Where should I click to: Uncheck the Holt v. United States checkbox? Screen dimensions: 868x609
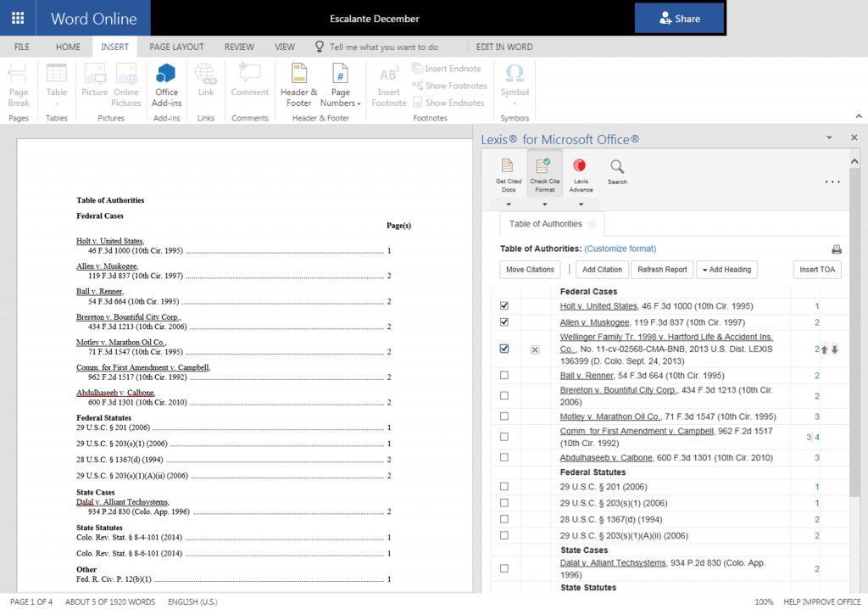pyautogui.click(x=504, y=305)
